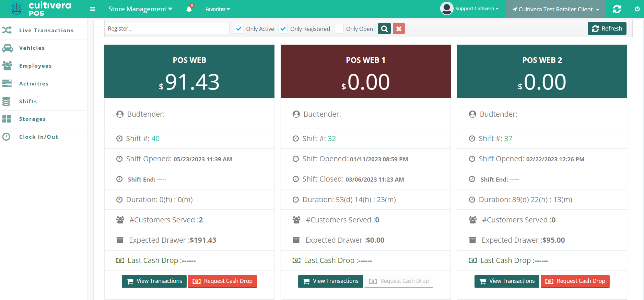Go to Live Transactions in sidebar
Viewport: 644px width, 300px height.
(x=46, y=30)
